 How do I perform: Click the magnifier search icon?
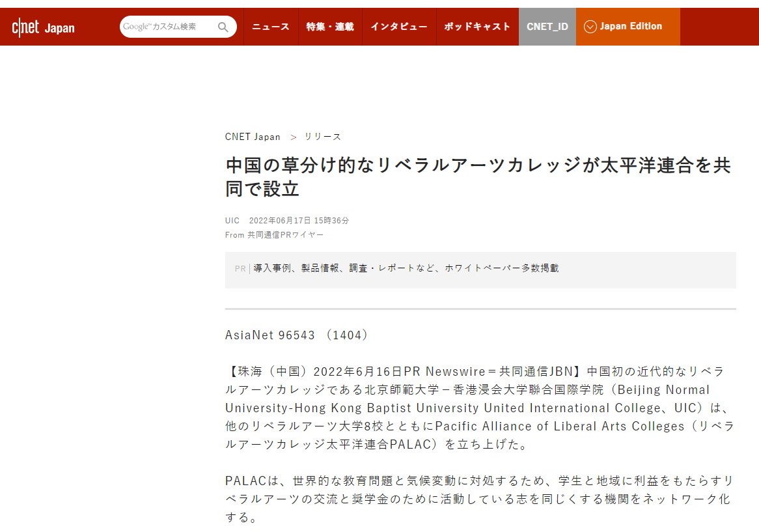tap(223, 27)
